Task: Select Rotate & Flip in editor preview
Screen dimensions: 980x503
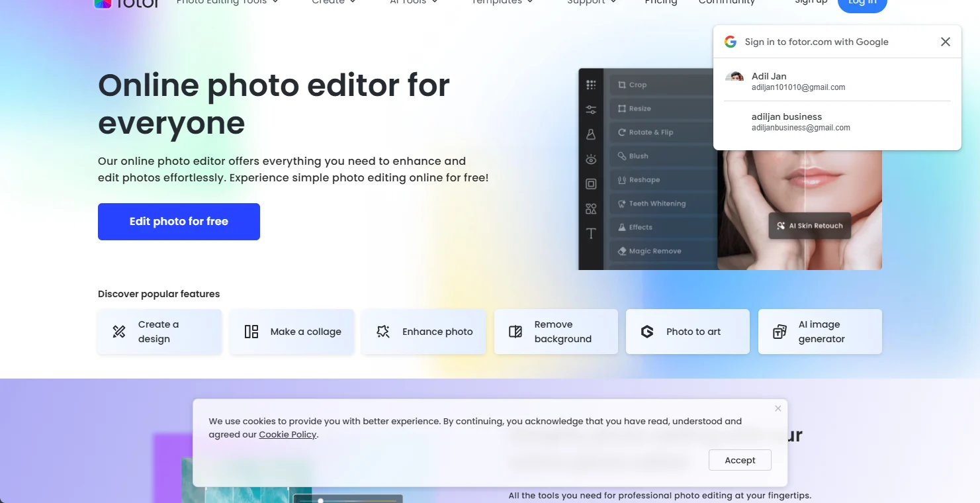Action: pos(662,132)
